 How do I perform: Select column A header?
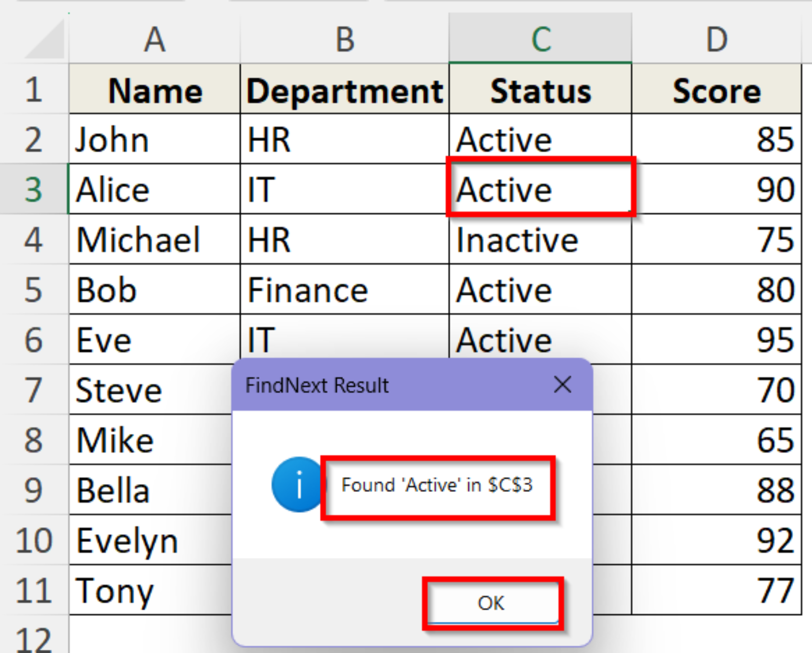tap(154, 39)
